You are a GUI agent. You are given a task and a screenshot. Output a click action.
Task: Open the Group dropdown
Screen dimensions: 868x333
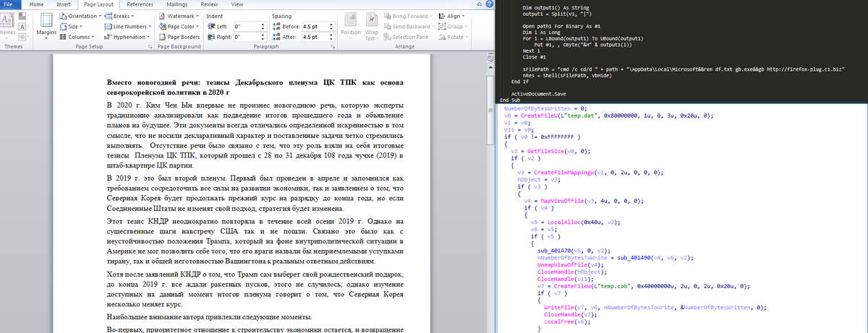[x=454, y=26]
